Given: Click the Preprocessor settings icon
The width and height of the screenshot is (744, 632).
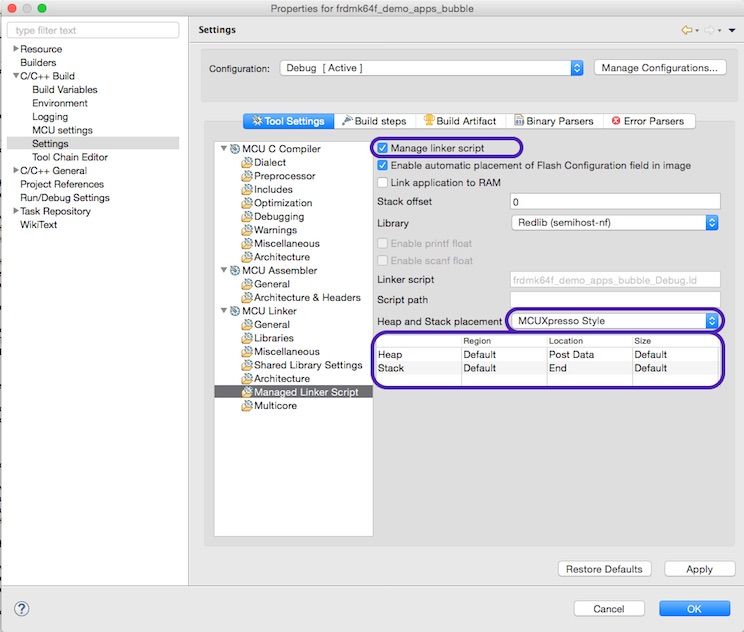Looking at the screenshot, I should tap(247, 176).
